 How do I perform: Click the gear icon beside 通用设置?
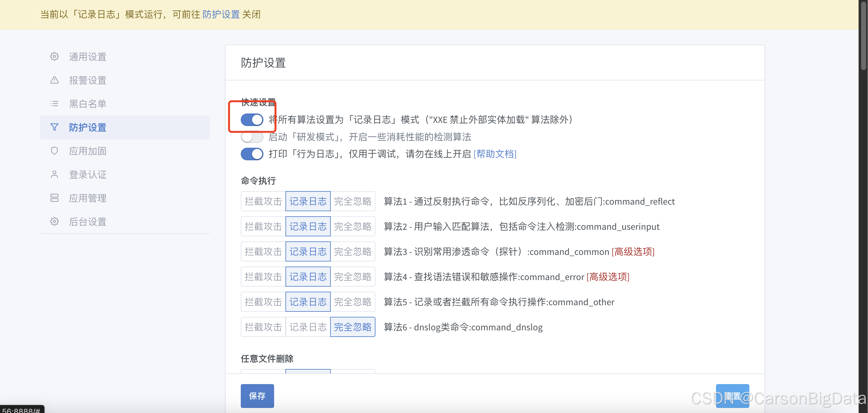tap(54, 57)
